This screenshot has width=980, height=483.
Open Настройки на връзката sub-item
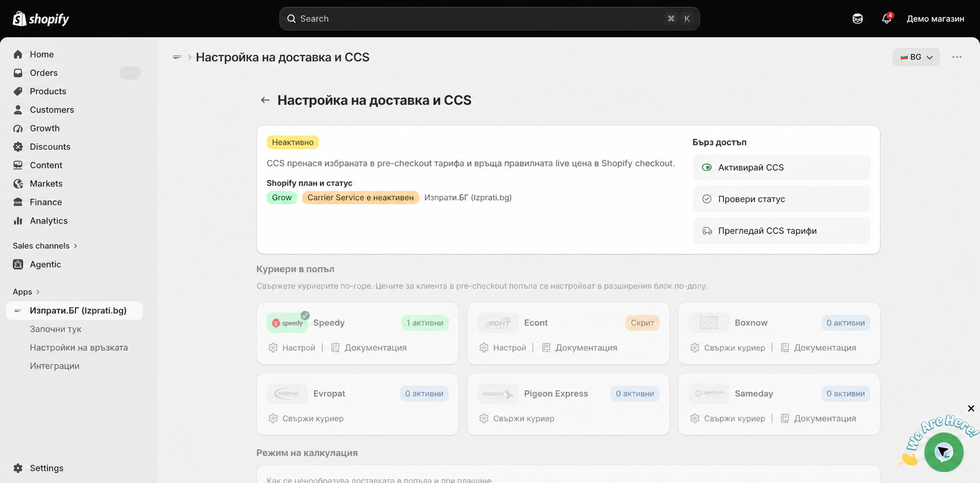[x=78, y=347]
